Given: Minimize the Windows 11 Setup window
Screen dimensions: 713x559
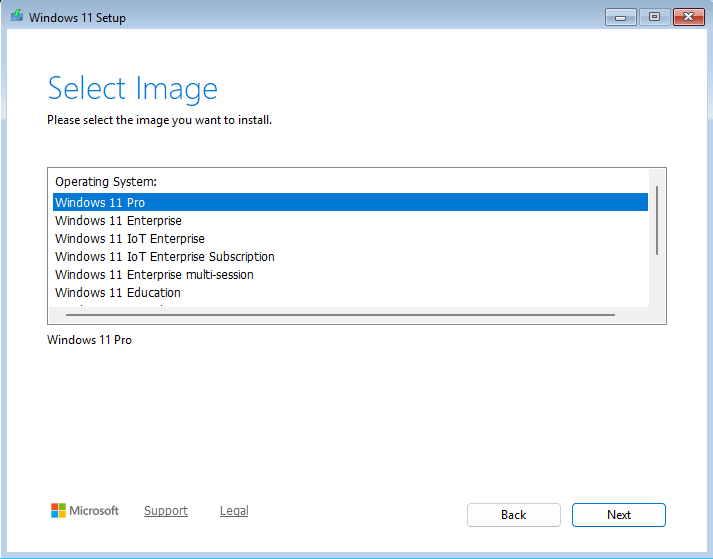Looking at the screenshot, I should tap(620, 17).
